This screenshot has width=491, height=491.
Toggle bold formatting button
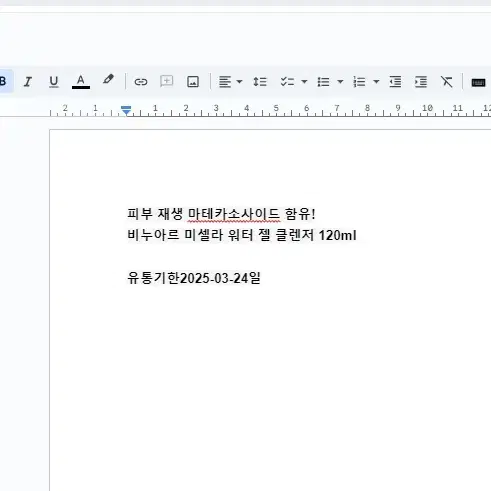pyautogui.click(x=3, y=81)
